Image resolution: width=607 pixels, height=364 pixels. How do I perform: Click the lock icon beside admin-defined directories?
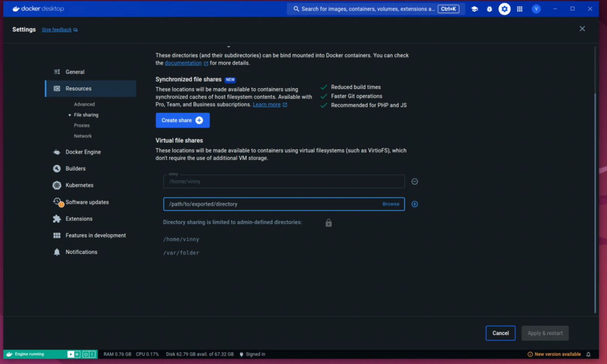point(328,223)
